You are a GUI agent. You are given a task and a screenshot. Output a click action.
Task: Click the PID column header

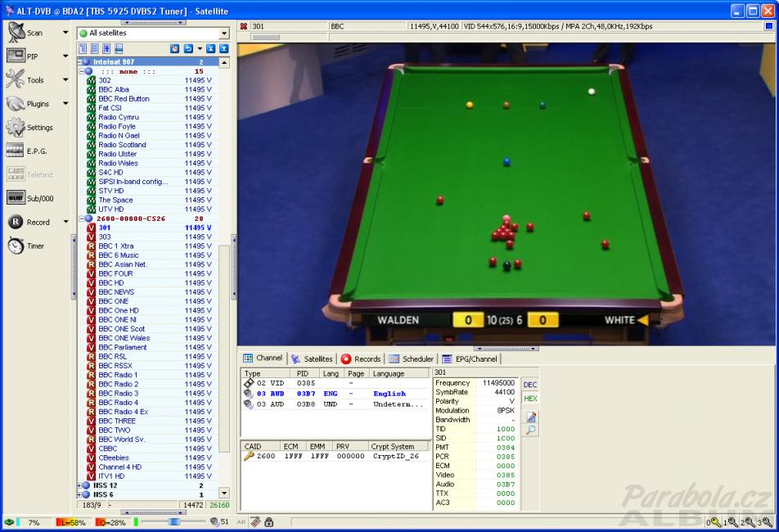click(304, 373)
